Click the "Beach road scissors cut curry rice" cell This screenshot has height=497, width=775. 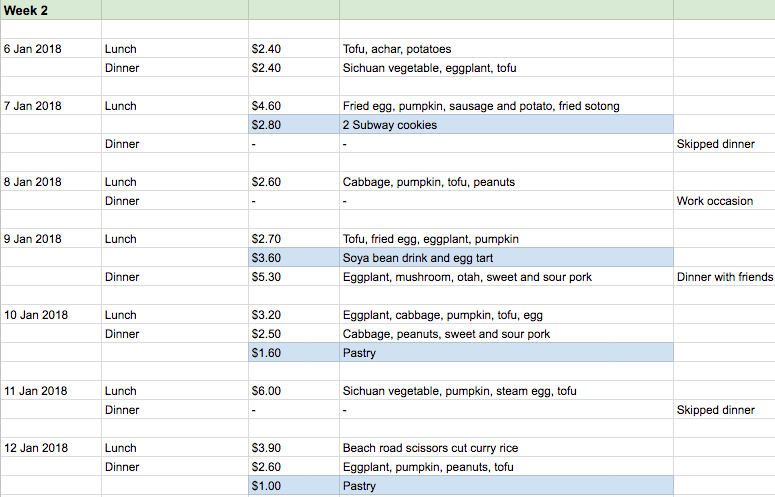[505, 448]
